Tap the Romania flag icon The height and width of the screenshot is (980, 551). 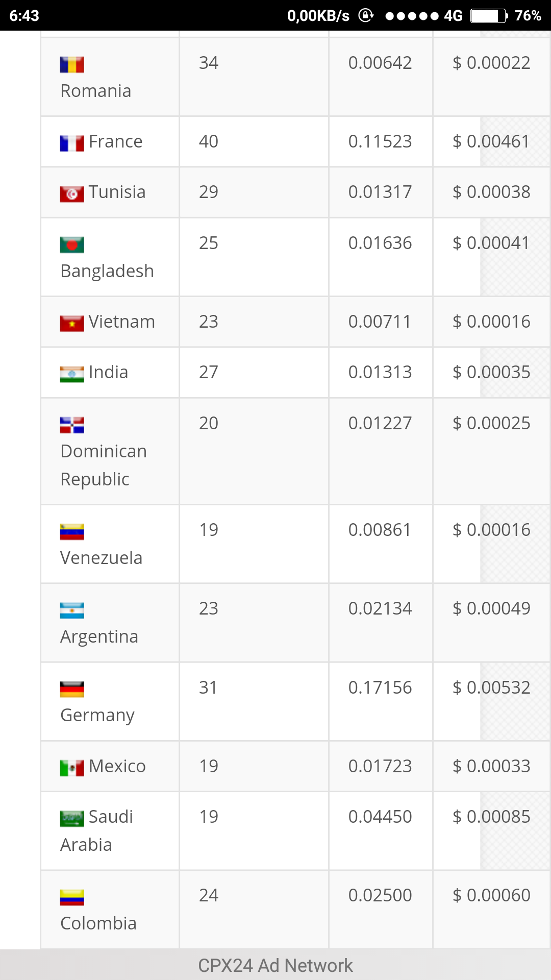coord(72,65)
